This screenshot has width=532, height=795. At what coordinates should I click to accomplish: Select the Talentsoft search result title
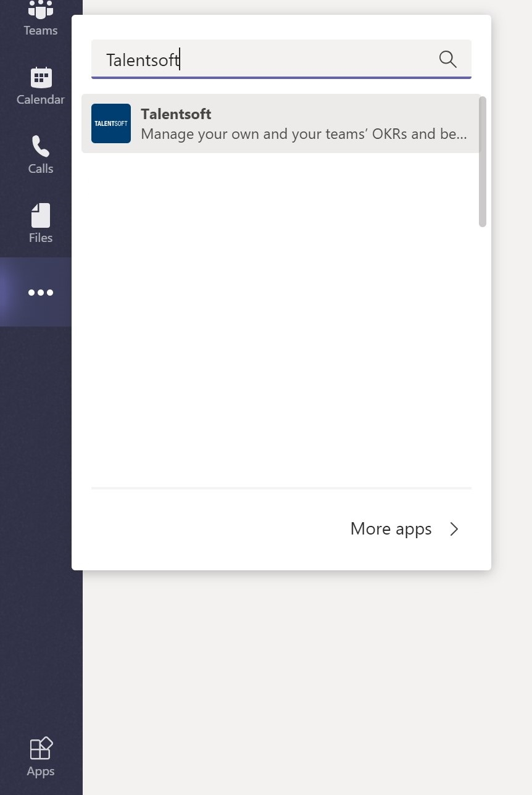tap(176, 114)
